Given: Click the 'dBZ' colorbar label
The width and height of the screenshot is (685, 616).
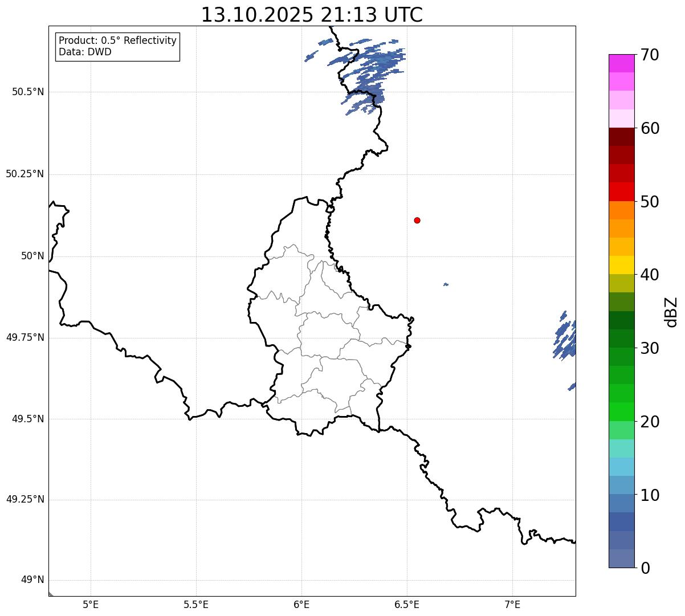Looking at the screenshot, I should [x=671, y=312].
